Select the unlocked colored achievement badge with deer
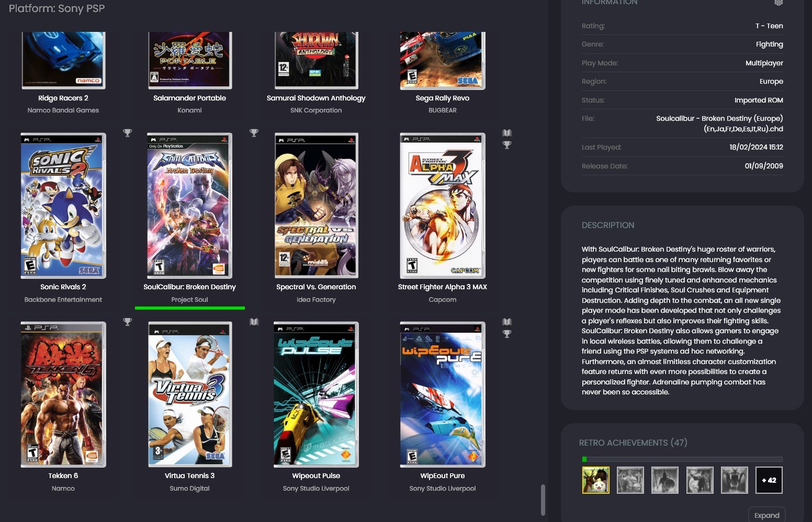The image size is (812, 522). pos(596,480)
